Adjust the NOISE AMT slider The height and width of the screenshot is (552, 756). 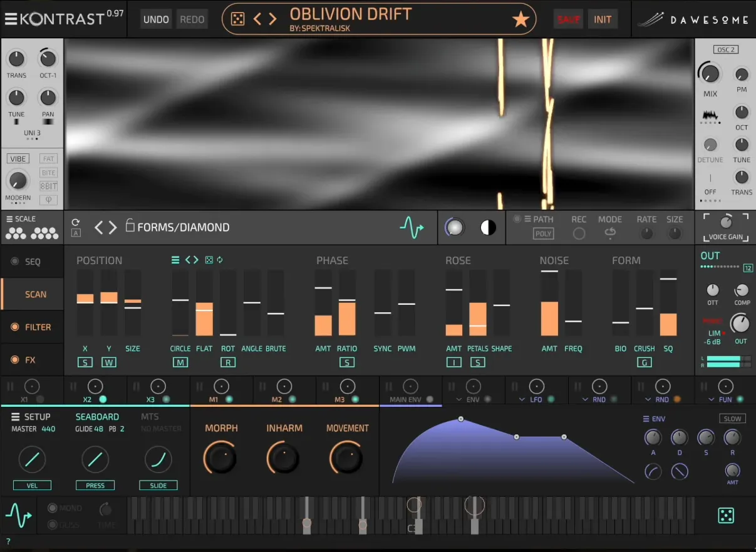(x=549, y=303)
